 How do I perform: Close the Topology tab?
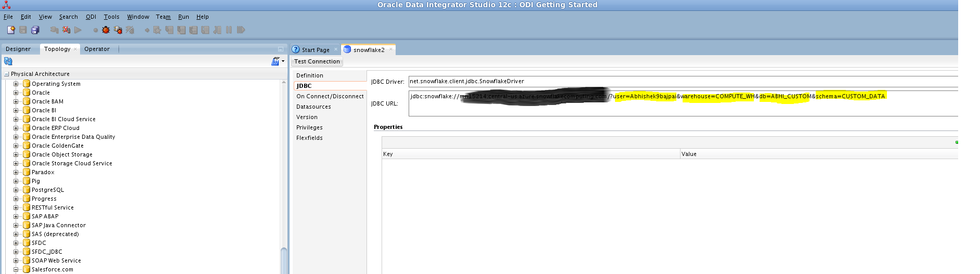(x=75, y=49)
